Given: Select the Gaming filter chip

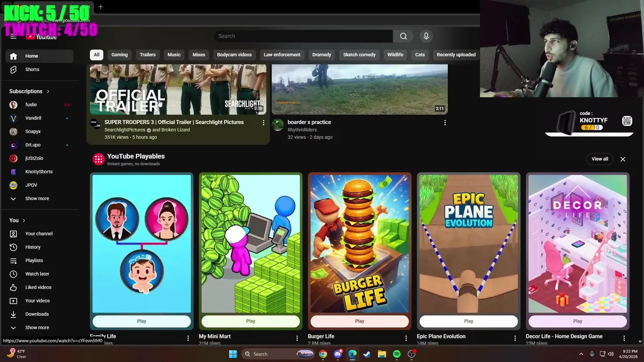Looking at the screenshot, I should (120, 55).
